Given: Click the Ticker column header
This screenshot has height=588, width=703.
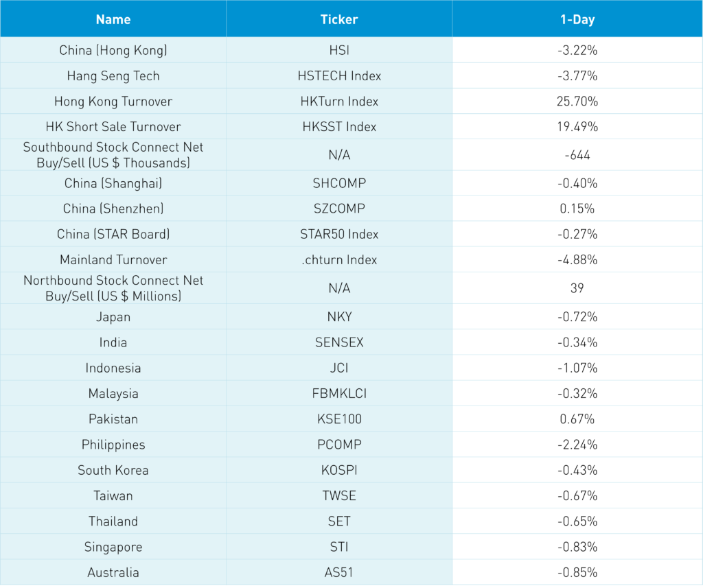Looking at the screenshot, I should [339, 19].
